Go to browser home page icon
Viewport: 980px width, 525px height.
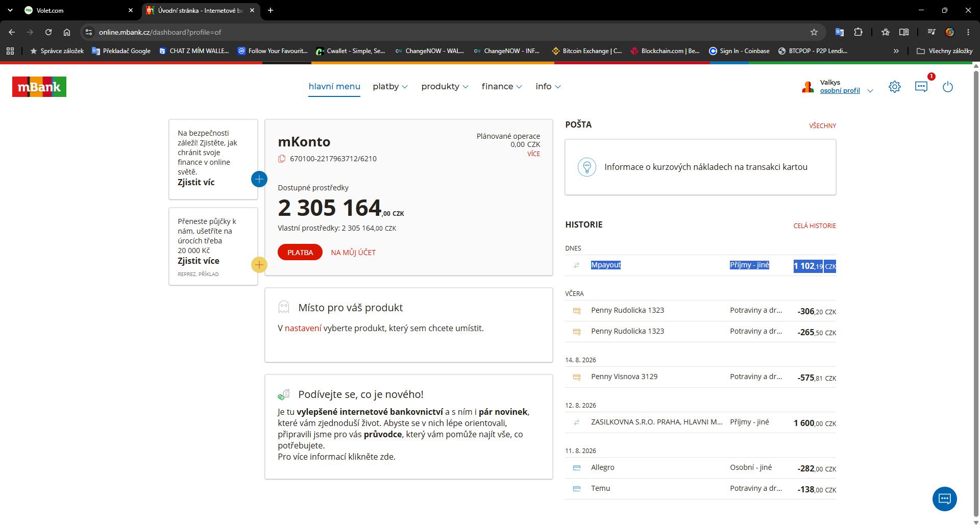click(67, 32)
